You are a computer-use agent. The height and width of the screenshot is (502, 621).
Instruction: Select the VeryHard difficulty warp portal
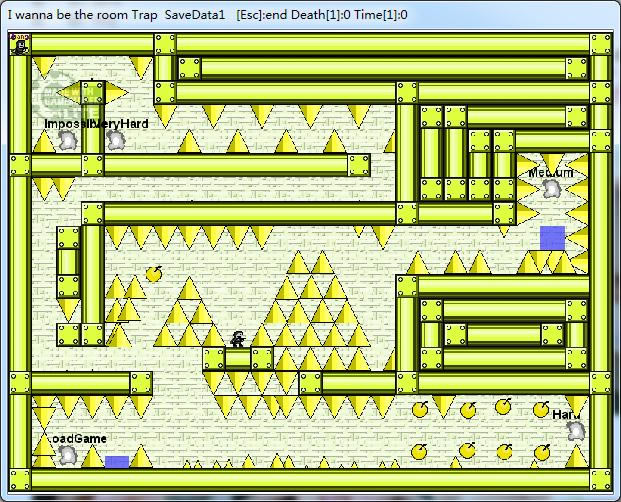(116, 141)
